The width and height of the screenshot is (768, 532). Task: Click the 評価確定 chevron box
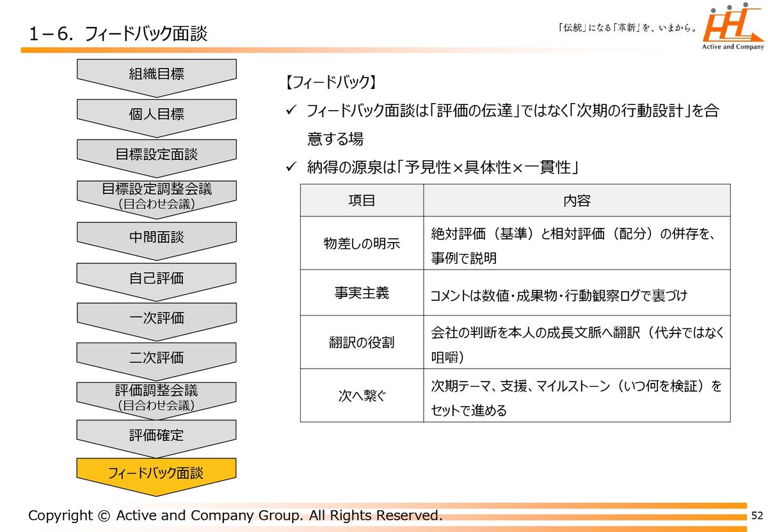click(x=156, y=435)
